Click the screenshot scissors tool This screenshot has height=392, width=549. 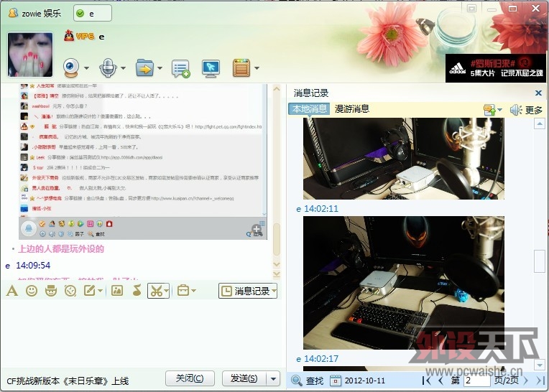(157, 291)
